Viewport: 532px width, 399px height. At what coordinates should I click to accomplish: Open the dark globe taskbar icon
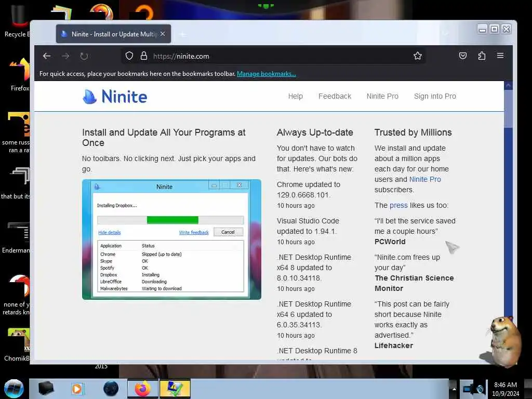pyautogui.click(x=111, y=389)
